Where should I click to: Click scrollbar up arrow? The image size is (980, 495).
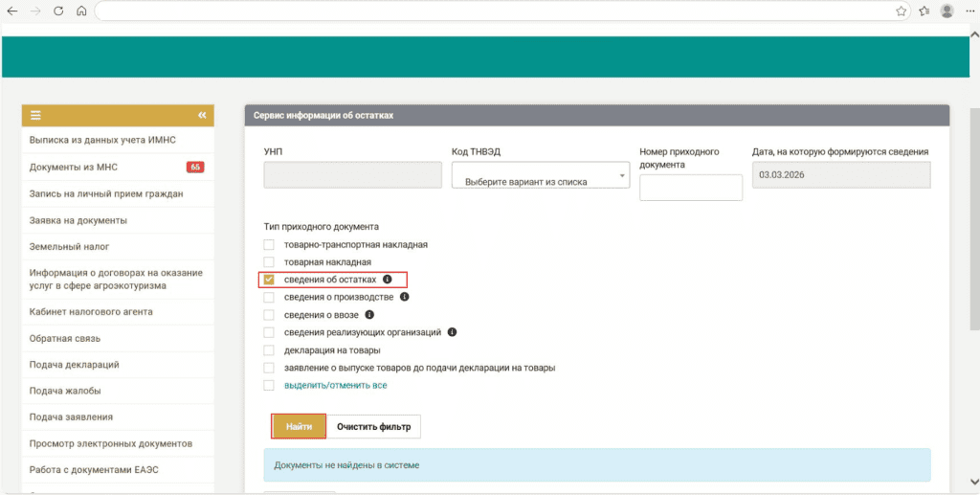[x=974, y=34]
